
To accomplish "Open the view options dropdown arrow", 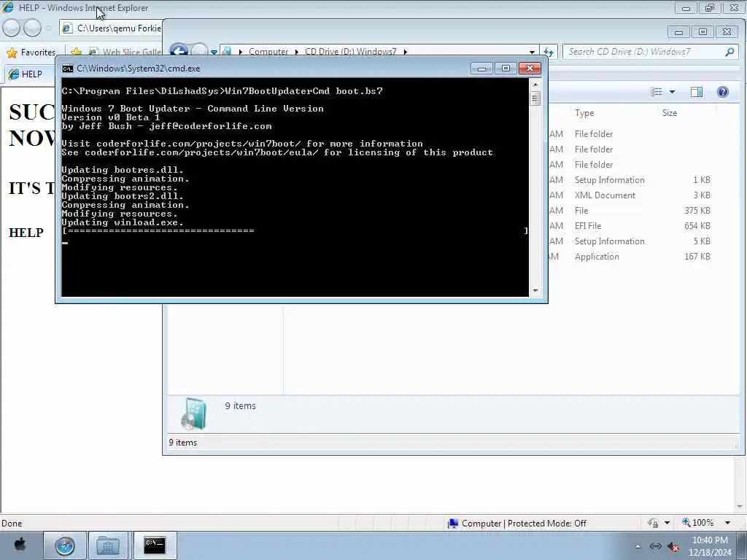I will point(672,92).
